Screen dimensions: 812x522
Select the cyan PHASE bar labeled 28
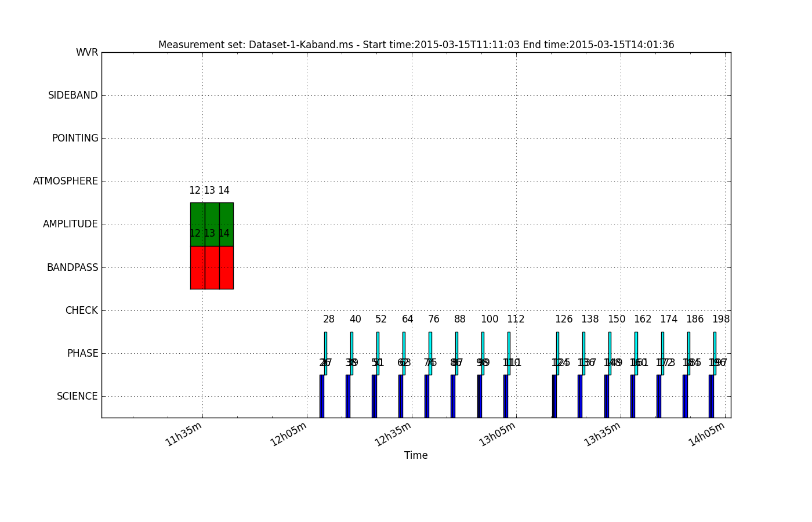coord(325,353)
